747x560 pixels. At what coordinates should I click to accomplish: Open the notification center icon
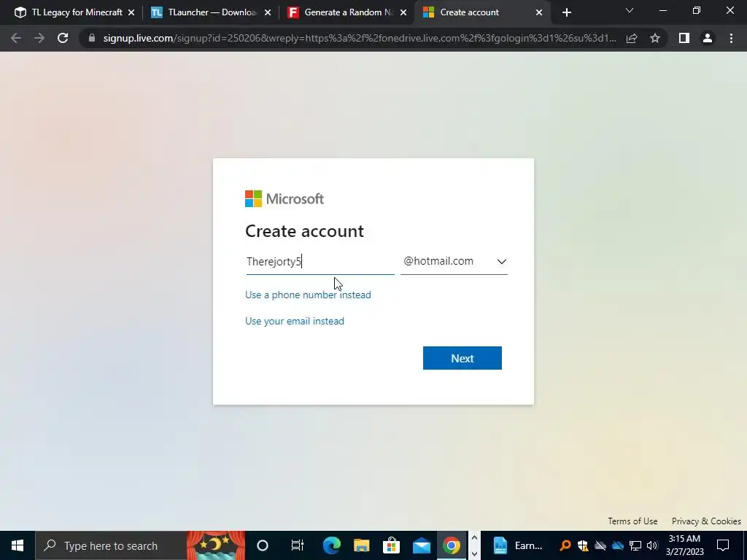coord(723,545)
